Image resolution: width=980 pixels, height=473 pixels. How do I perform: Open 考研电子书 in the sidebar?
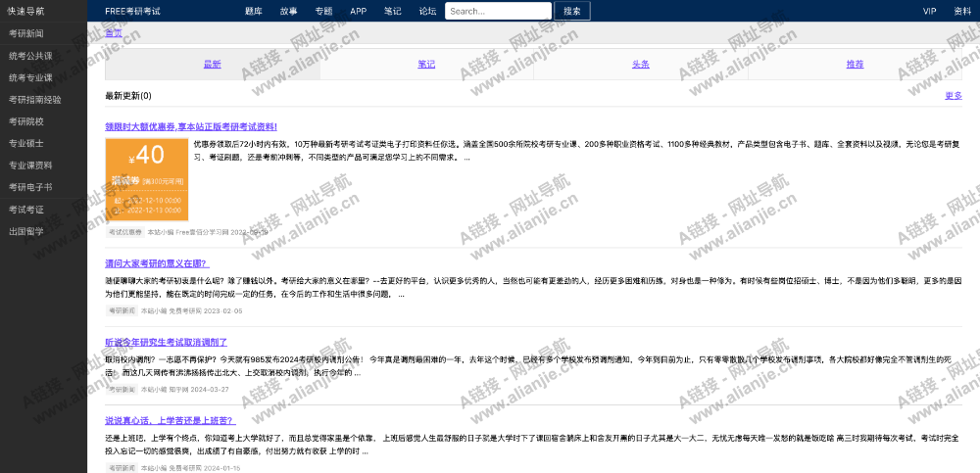pyautogui.click(x=29, y=187)
